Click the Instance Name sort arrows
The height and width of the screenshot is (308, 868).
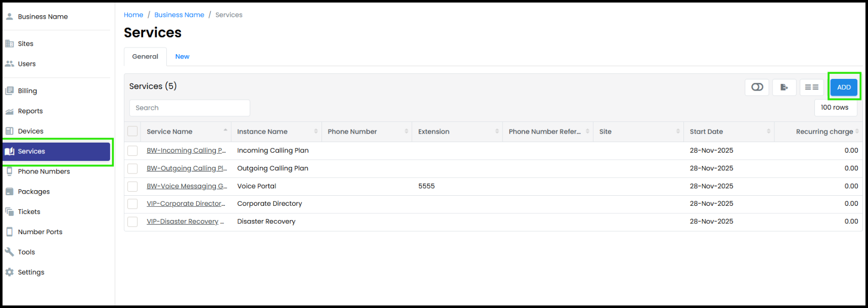point(316,131)
